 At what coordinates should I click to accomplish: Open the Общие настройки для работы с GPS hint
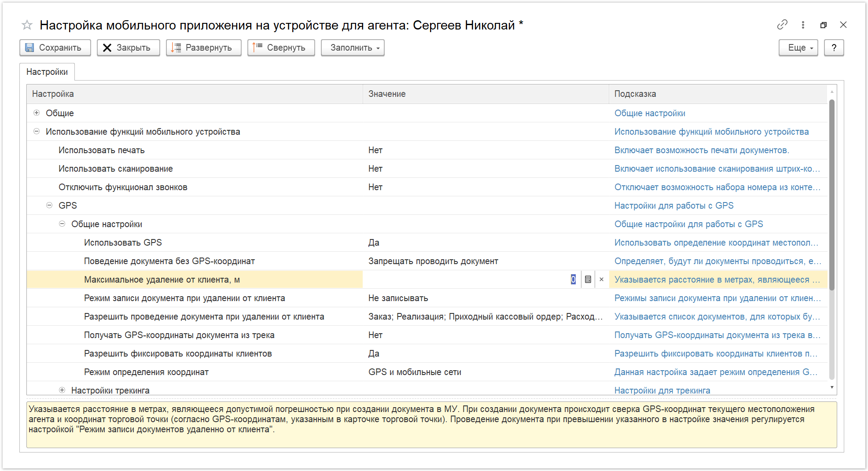point(688,224)
